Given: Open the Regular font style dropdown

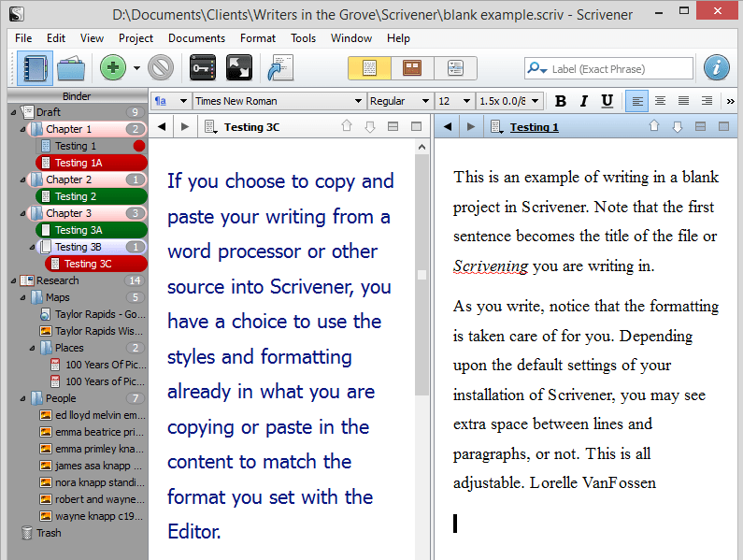Looking at the screenshot, I should tap(399, 101).
